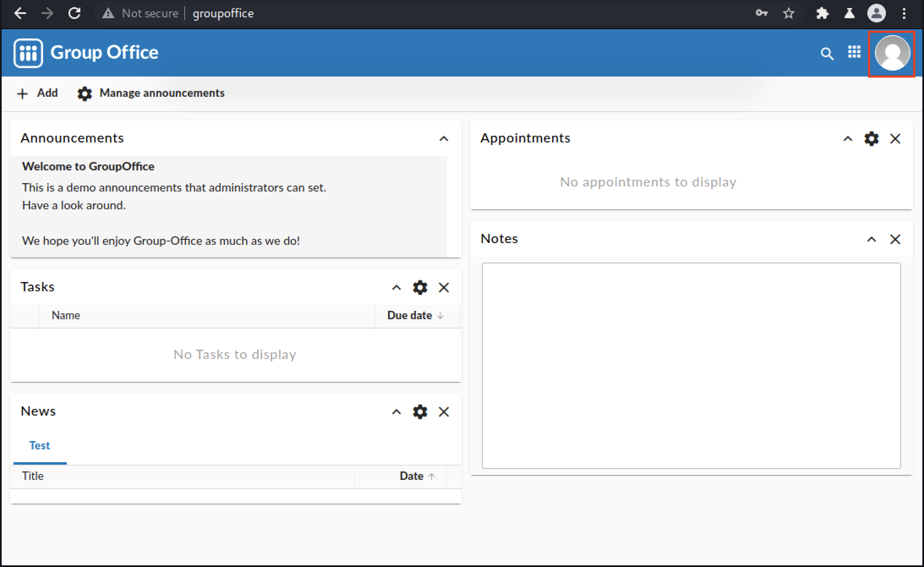Sort tasks by Name column
Viewport: 924px width, 567px height.
207,315
